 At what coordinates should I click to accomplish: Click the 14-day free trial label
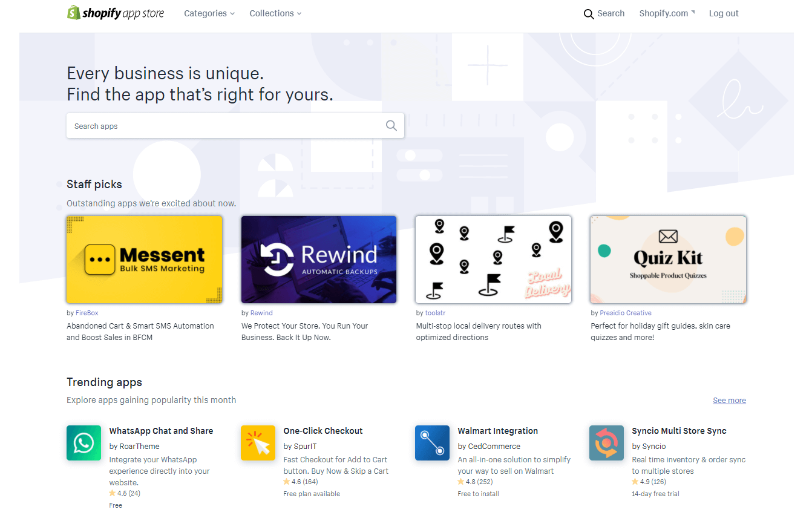(x=655, y=494)
